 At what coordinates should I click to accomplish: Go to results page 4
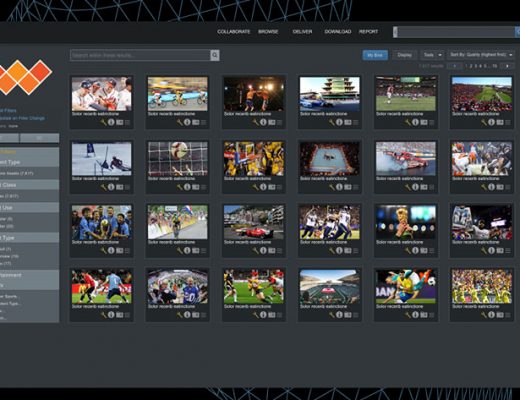(x=480, y=66)
